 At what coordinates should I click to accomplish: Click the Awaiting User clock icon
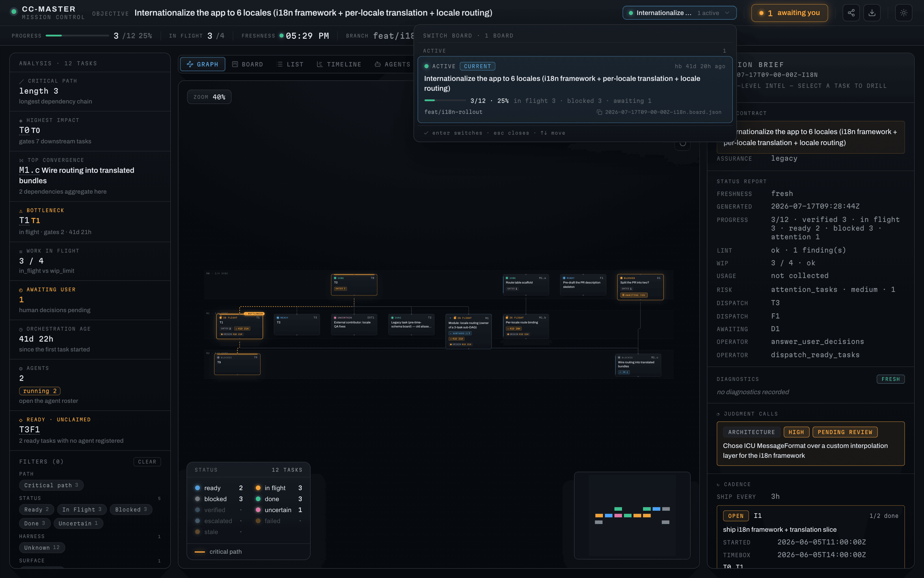21,290
